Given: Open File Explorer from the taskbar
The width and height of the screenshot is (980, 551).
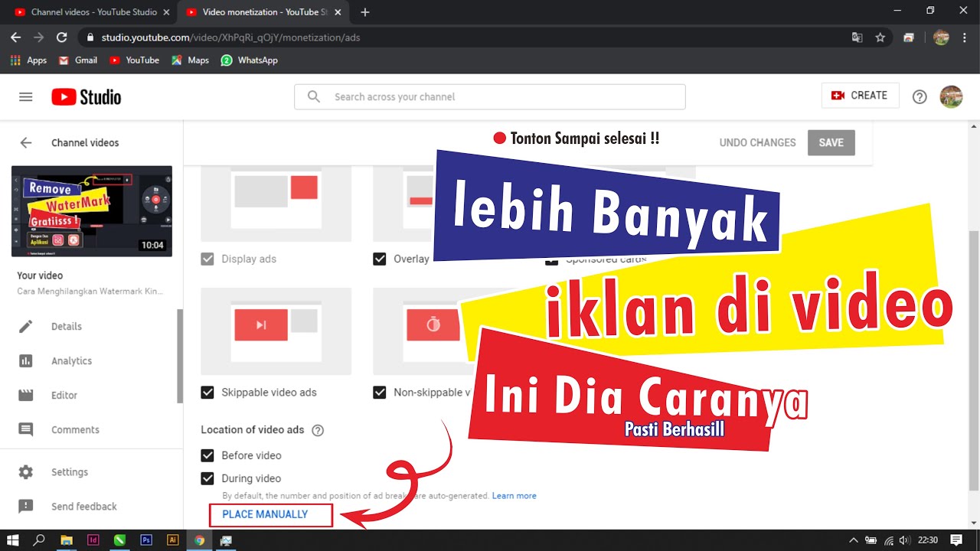Looking at the screenshot, I should (x=67, y=540).
